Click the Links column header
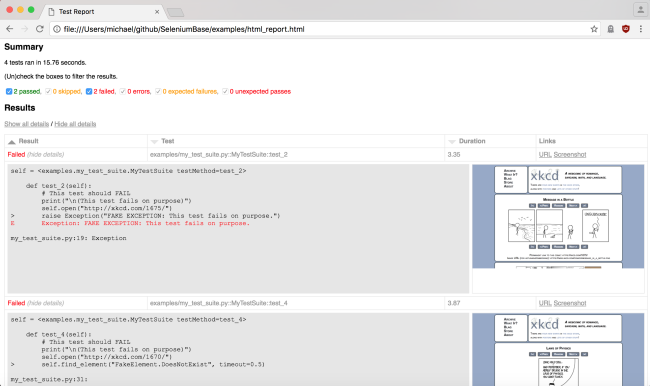650x386 pixels. (x=591, y=141)
